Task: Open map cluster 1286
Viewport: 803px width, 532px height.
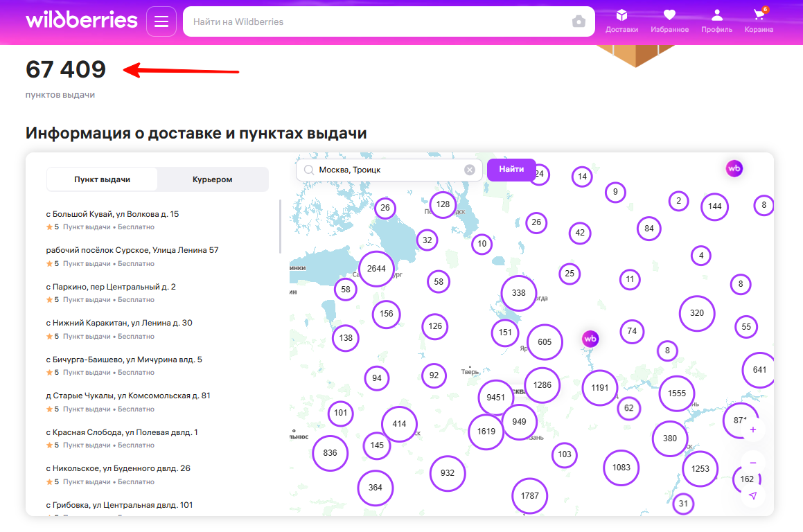Action: click(542, 385)
